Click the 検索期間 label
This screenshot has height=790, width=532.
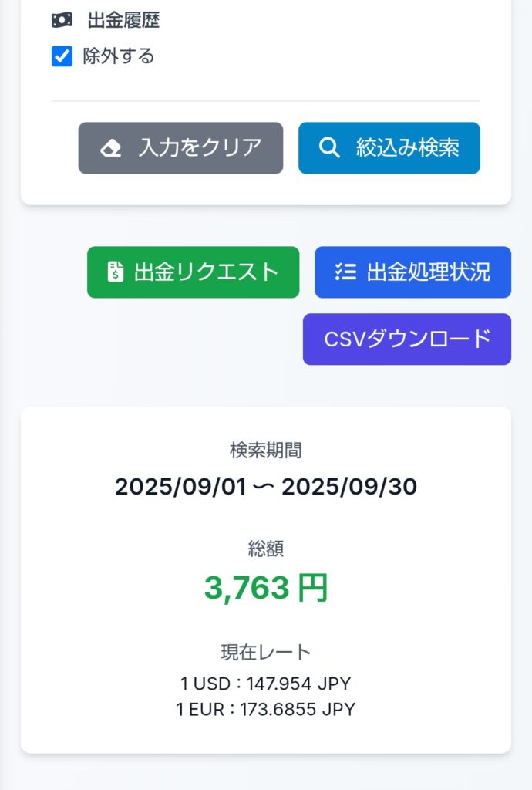pos(265,450)
